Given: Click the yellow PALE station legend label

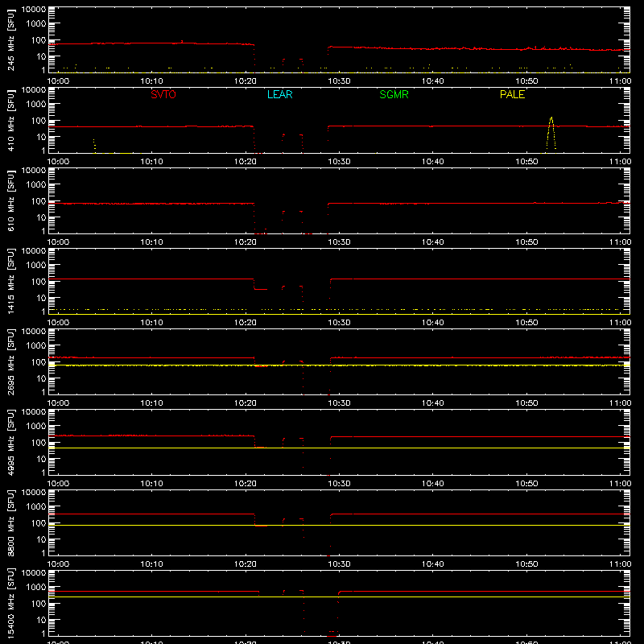Looking at the screenshot, I should pos(512,94).
